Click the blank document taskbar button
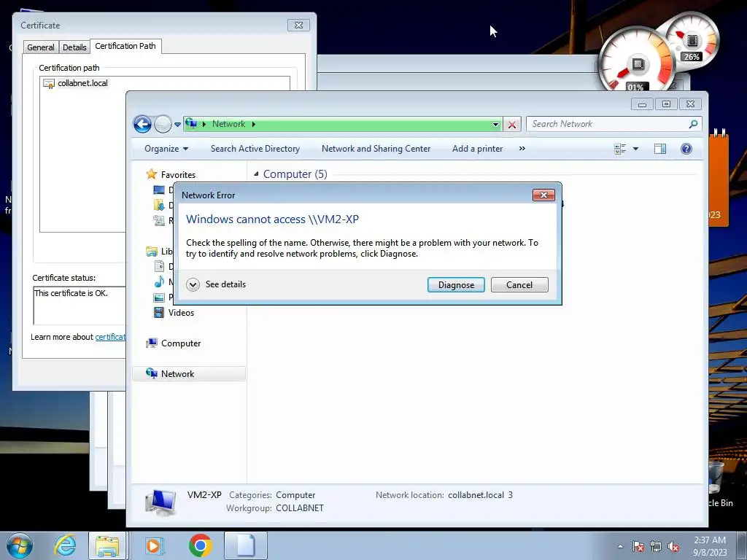 [x=246, y=545]
